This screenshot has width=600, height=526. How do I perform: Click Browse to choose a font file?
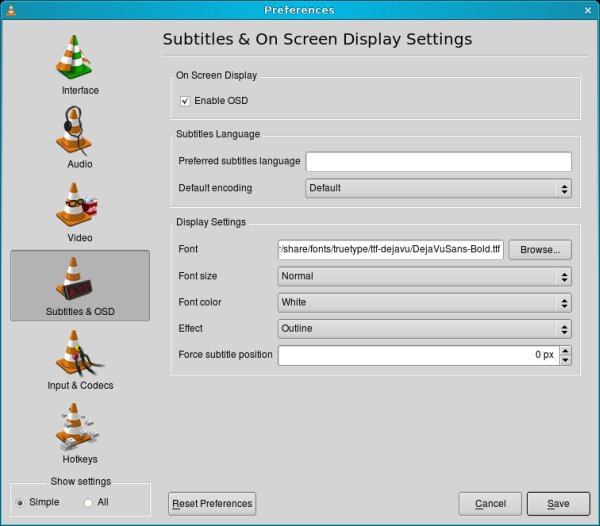(x=541, y=250)
